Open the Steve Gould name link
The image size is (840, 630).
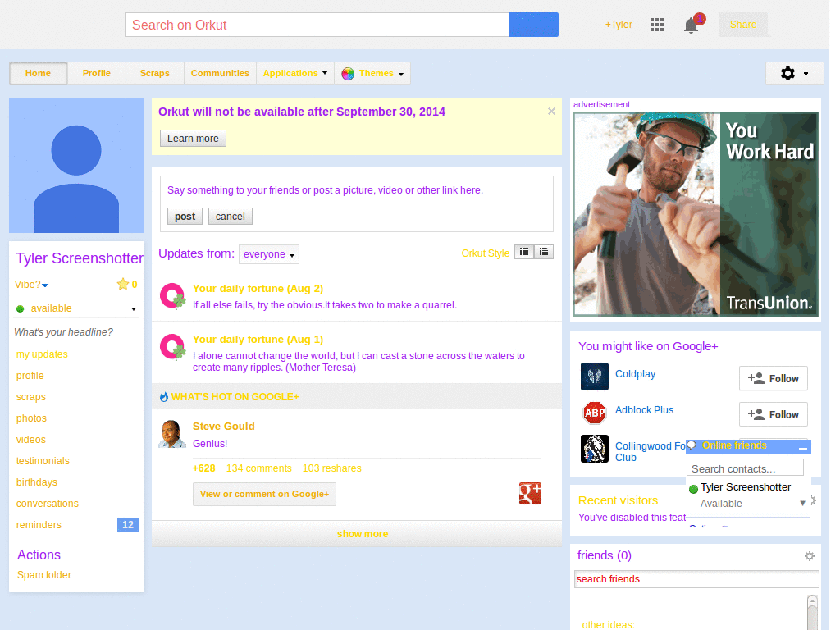click(x=223, y=427)
